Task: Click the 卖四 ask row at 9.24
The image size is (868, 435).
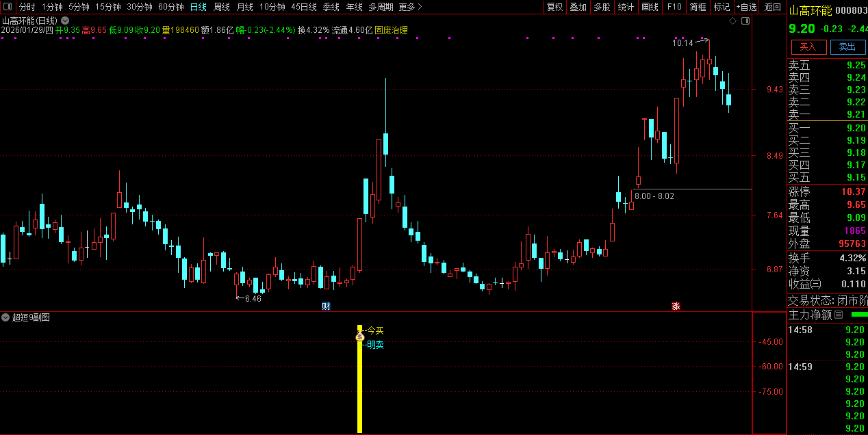Action: pyautogui.click(x=828, y=77)
